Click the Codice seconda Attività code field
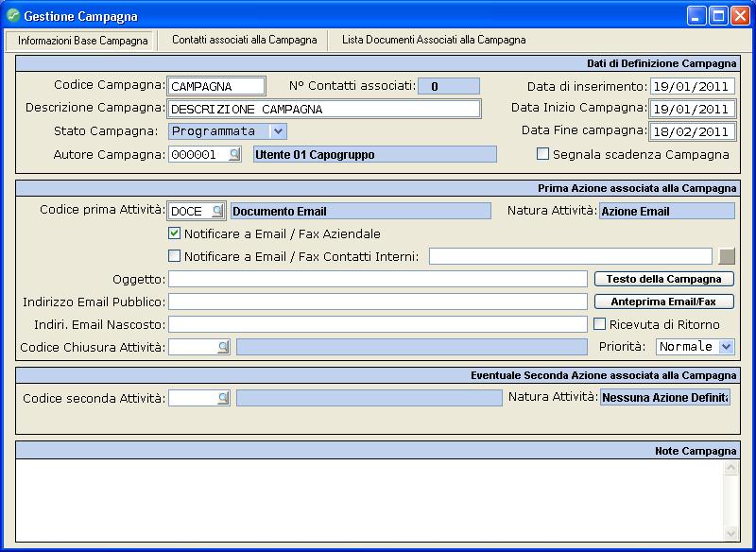This screenshot has width=756, height=552. tap(193, 398)
